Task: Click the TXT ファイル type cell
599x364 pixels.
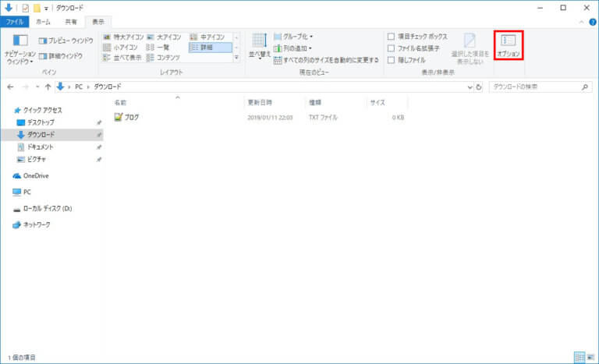Action: 323,117
